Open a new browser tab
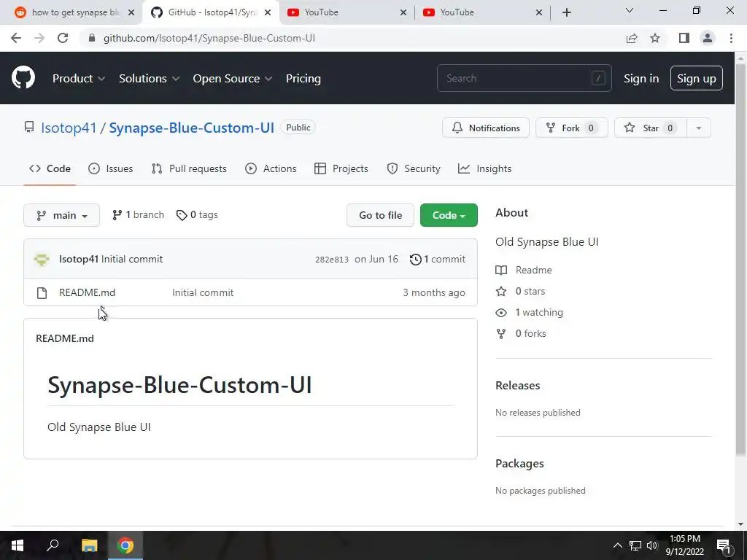The height and width of the screenshot is (560, 747). (566, 12)
